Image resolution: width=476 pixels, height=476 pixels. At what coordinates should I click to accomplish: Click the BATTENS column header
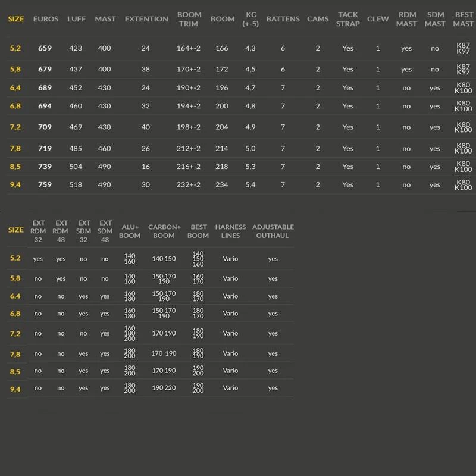pyautogui.click(x=283, y=19)
